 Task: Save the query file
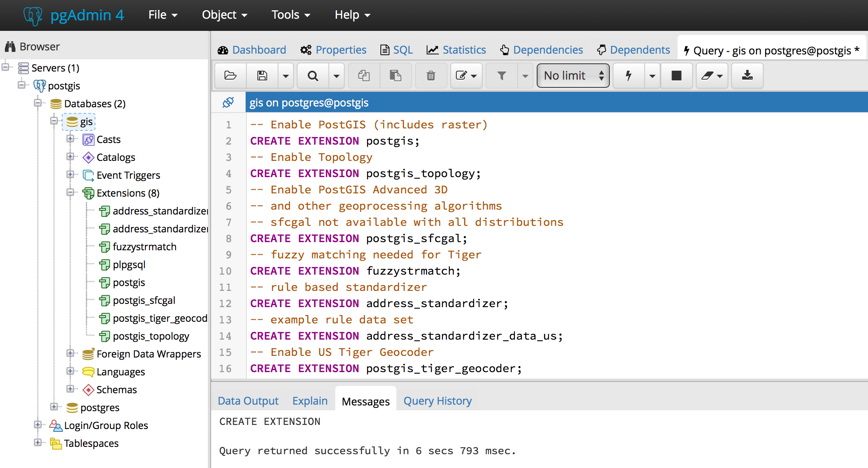click(x=262, y=76)
